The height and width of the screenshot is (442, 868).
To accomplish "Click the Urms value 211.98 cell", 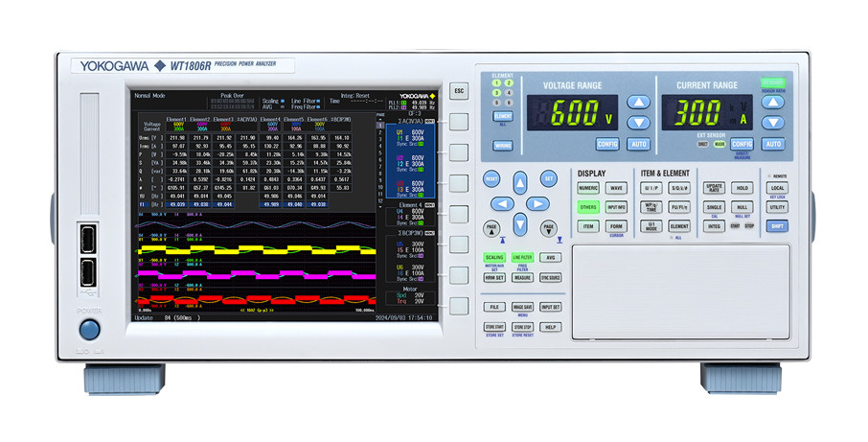I will 178,138.
